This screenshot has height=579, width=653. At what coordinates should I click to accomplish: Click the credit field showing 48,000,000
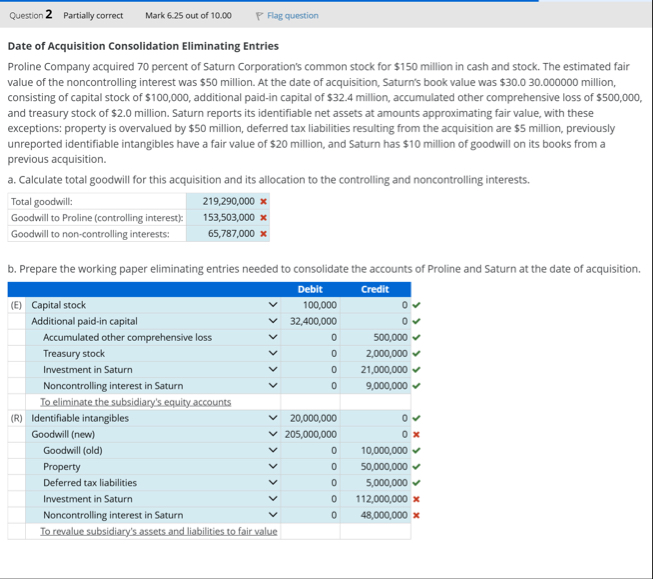coord(375,515)
